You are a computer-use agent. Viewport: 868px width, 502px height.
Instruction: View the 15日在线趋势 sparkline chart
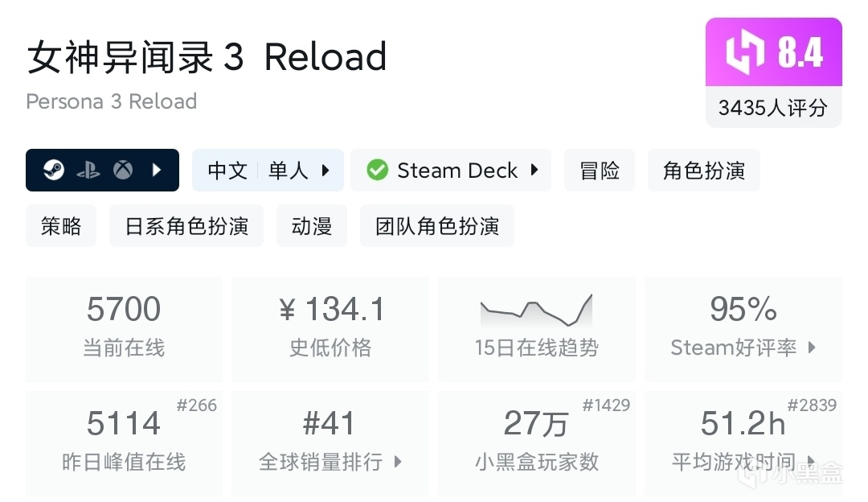click(536, 310)
